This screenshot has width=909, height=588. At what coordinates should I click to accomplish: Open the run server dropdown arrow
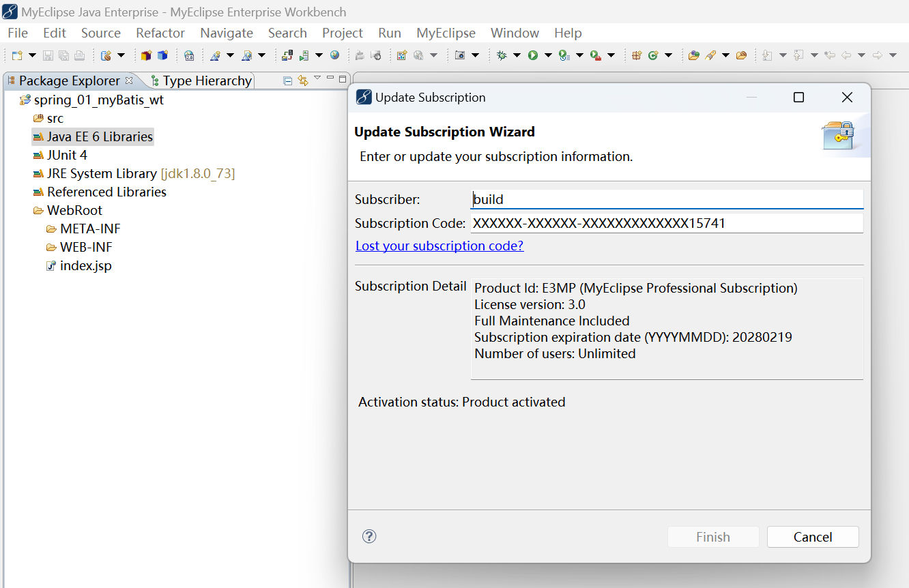[x=318, y=55]
